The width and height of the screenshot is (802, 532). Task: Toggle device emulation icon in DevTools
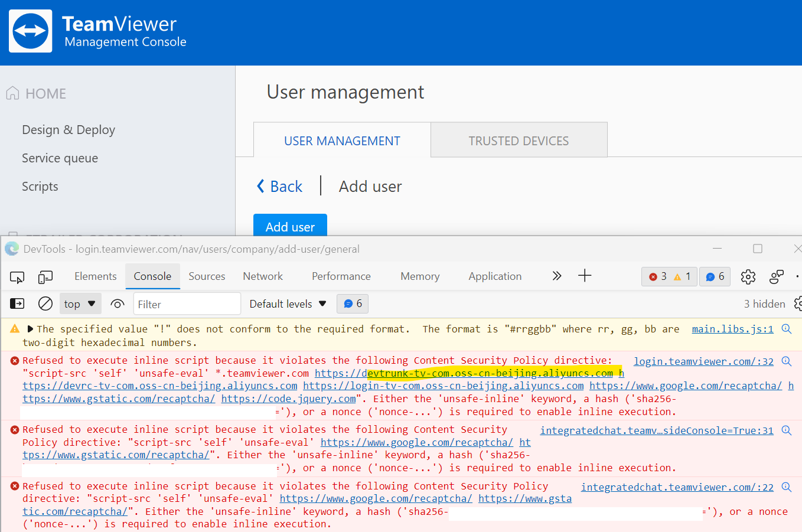45,277
